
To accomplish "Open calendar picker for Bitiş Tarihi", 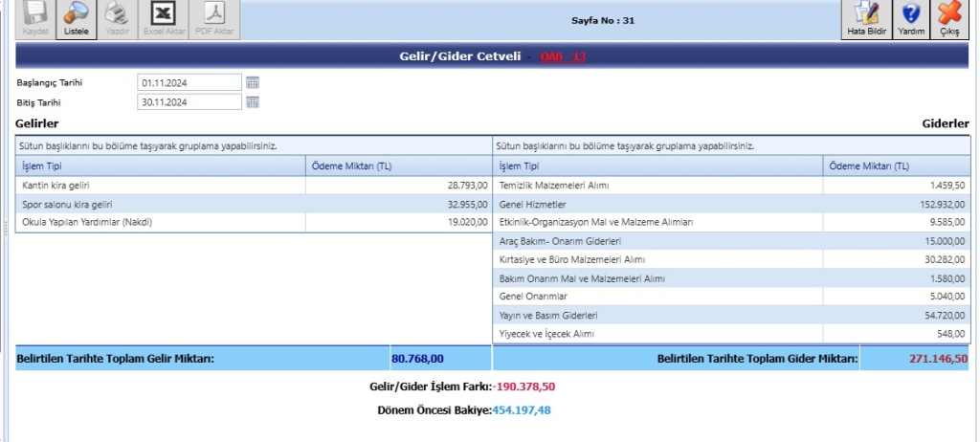I will [253, 101].
